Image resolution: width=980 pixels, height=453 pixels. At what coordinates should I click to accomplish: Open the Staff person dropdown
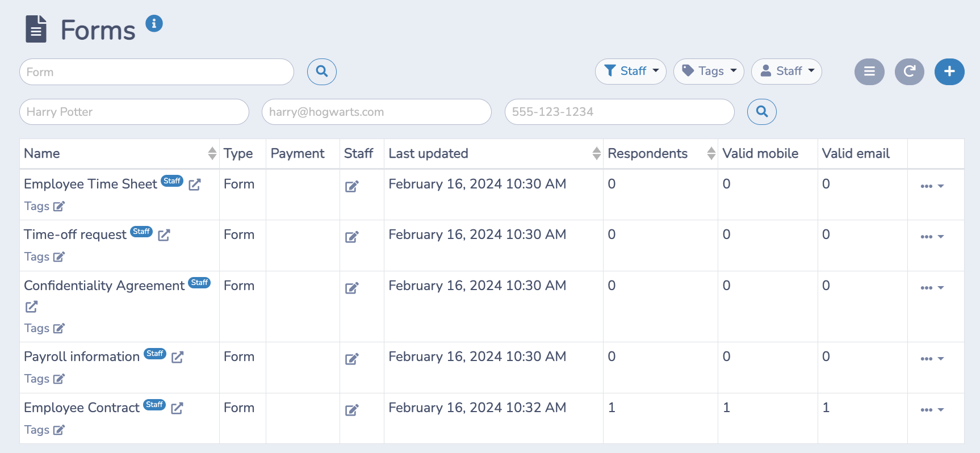pyautogui.click(x=786, y=72)
